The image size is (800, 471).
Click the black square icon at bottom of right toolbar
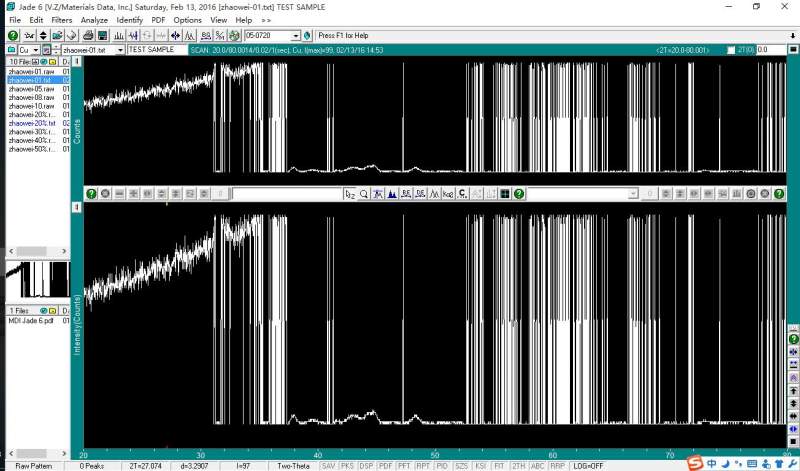coord(793,441)
